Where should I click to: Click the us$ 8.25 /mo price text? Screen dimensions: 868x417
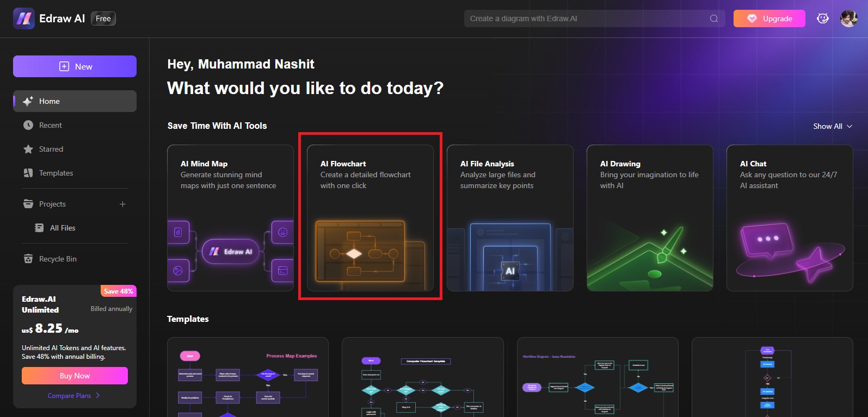pyautogui.click(x=50, y=328)
